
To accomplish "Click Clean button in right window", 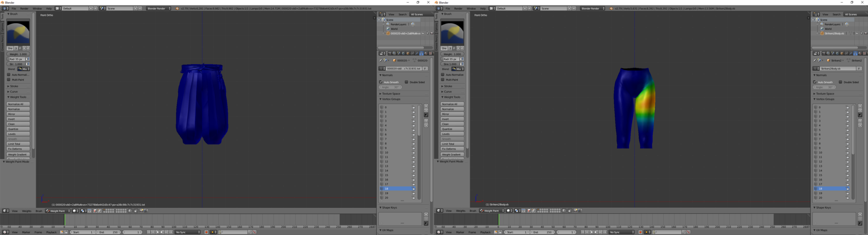I will click(x=452, y=124).
